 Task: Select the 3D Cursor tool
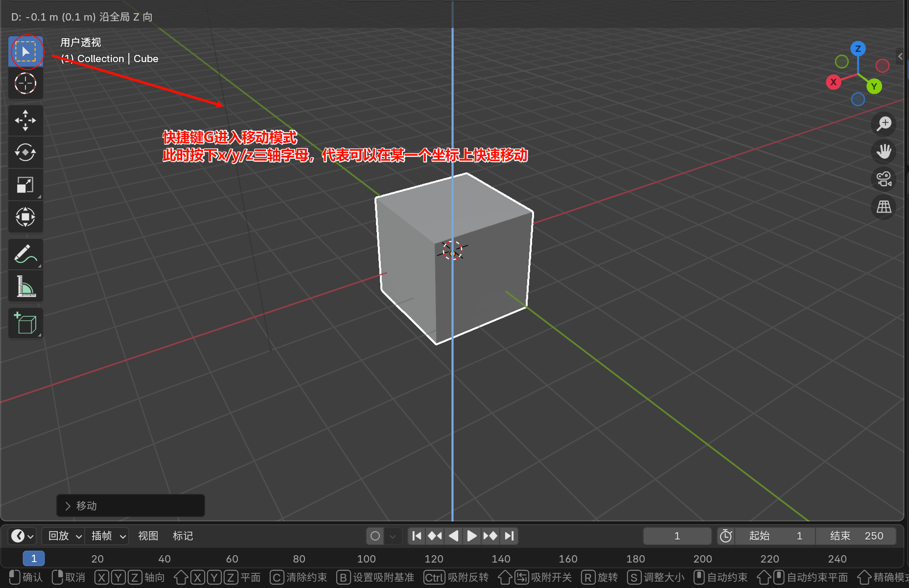(25, 83)
